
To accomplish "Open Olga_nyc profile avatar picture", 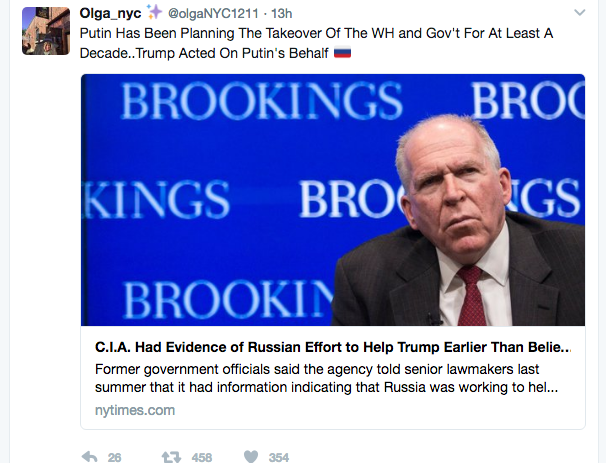I will coord(46,31).
